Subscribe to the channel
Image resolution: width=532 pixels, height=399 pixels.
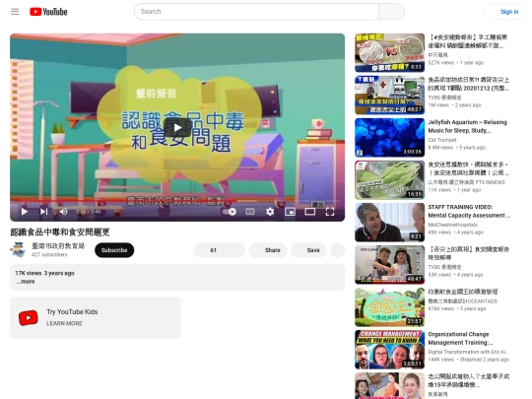[x=114, y=250]
